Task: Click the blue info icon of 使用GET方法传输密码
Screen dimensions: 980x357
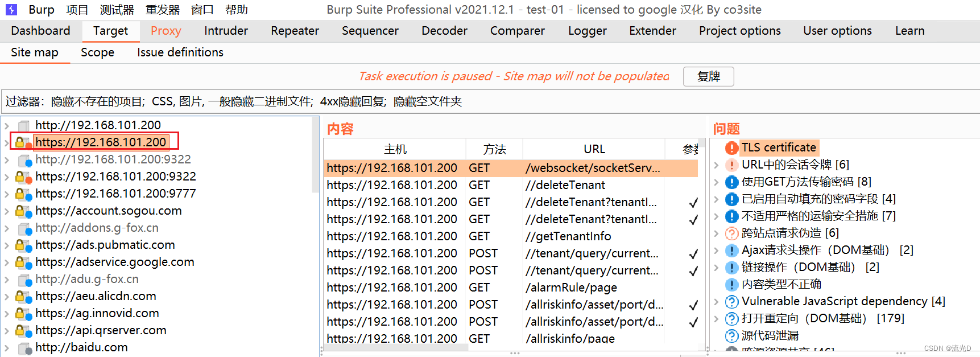Action: point(731,182)
